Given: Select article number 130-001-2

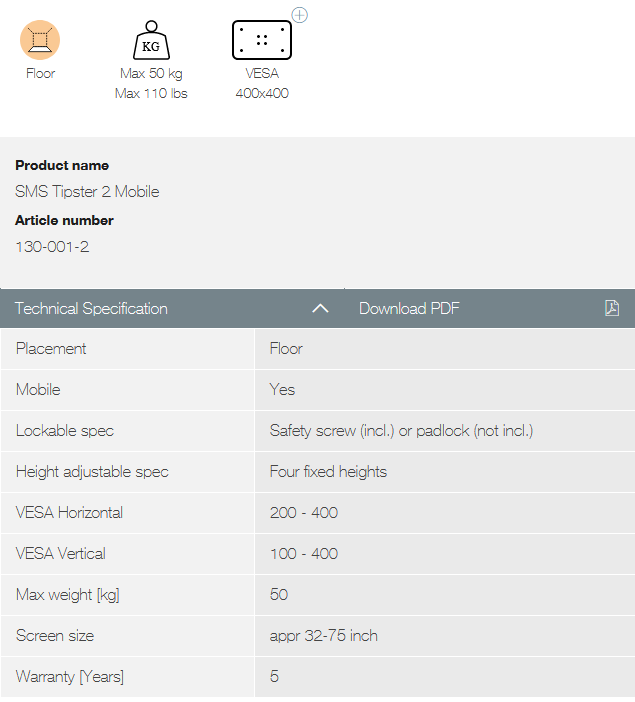Looking at the screenshot, I should [52, 246].
